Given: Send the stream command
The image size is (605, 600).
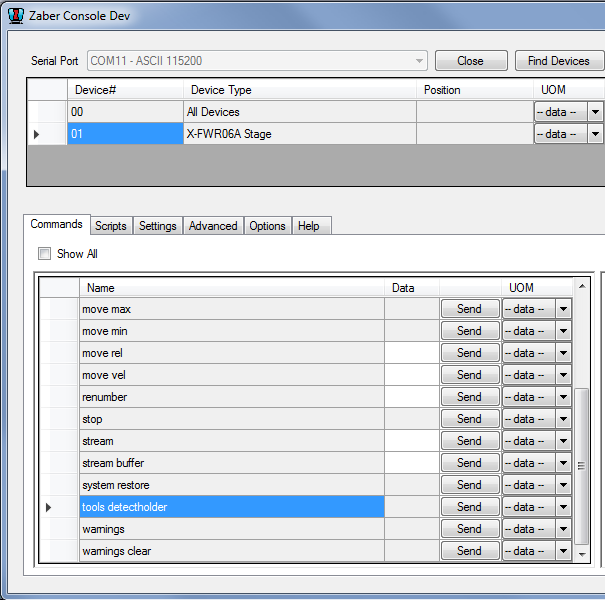Looking at the screenshot, I should pos(470,441).
